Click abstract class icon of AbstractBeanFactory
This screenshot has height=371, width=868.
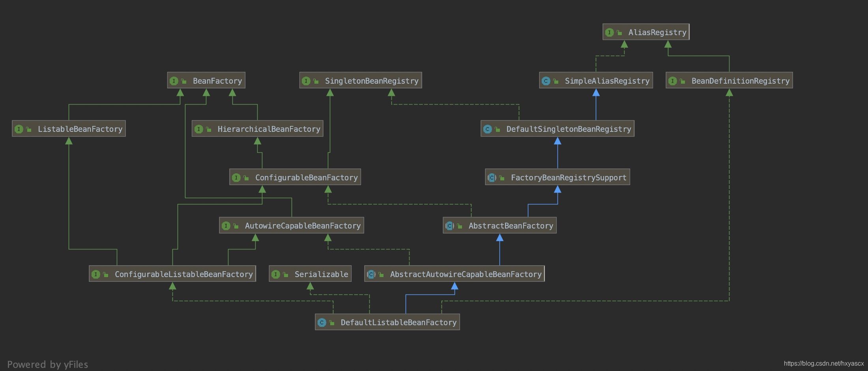click(450, 226)
